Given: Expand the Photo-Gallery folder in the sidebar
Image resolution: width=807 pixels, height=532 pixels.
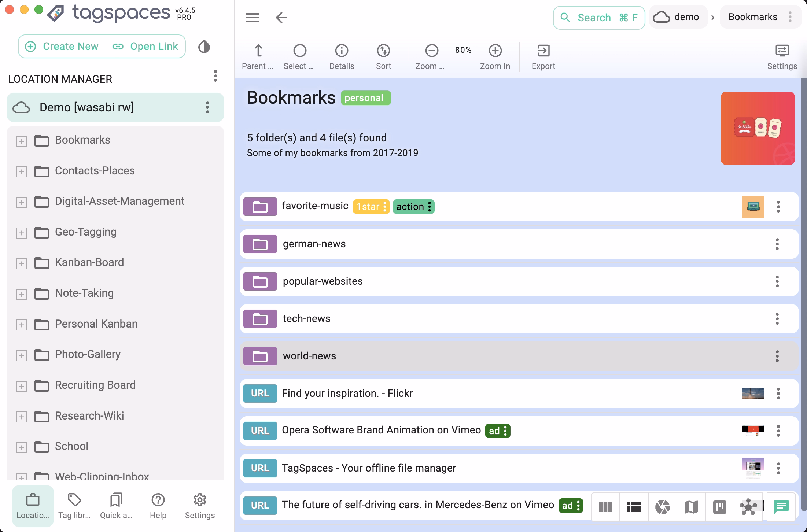Looking at the screenshot, I should 22,355.
